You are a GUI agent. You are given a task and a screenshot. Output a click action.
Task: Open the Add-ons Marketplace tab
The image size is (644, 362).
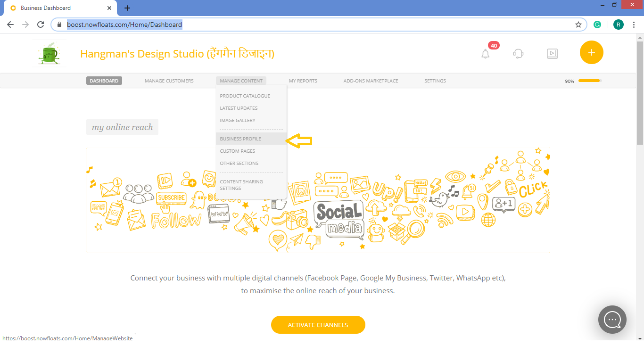[x=371, y=81]
